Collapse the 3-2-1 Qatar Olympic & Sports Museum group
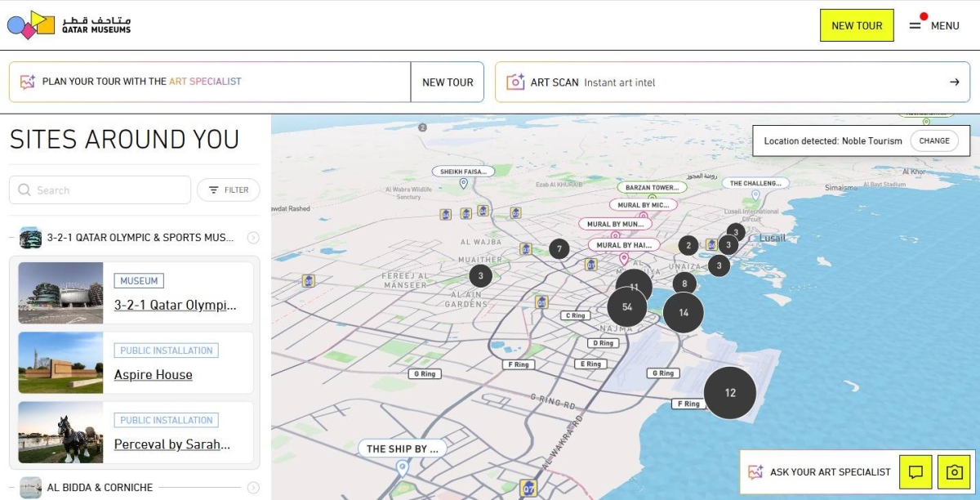Image resolution: width=980 pixels, height=500 pixels. pos(135,238)
